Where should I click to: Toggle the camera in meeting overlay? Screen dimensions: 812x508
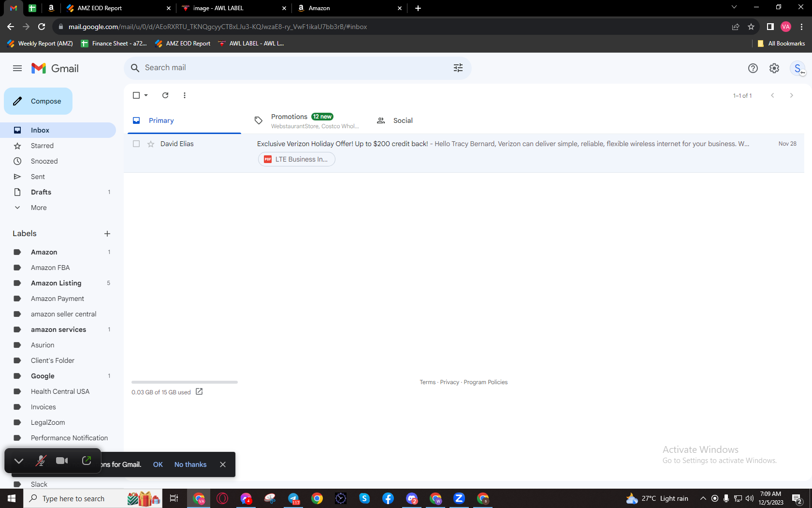62,461
